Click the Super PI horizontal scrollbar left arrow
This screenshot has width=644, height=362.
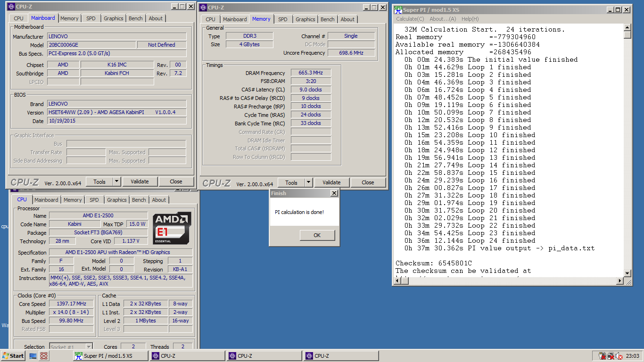397,281
